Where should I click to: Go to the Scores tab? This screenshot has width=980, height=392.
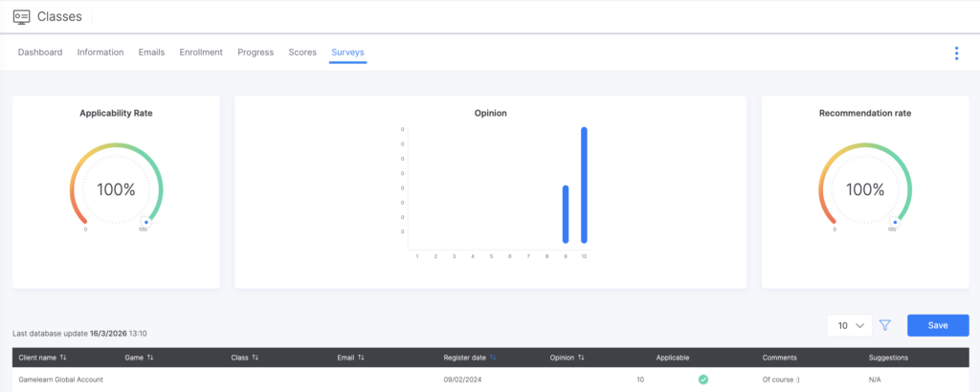[302, 53]
